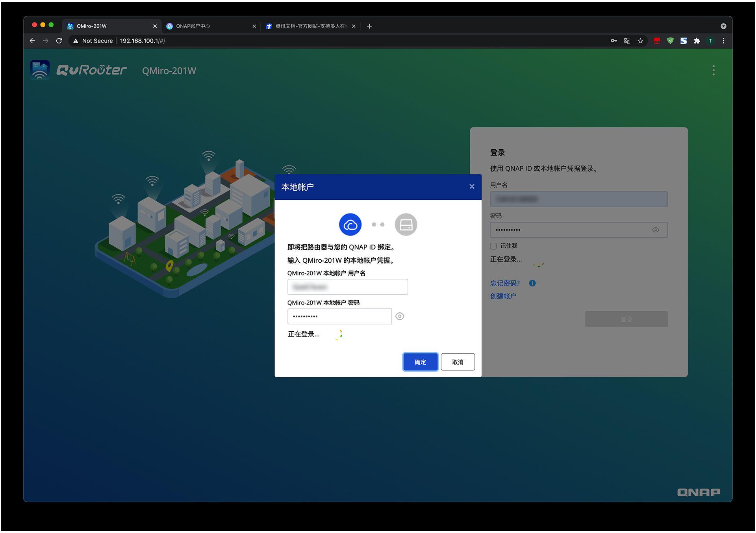Open the Extensions puzzle icon
Viewport: 756px width, 533px height.
coord(697,41)
